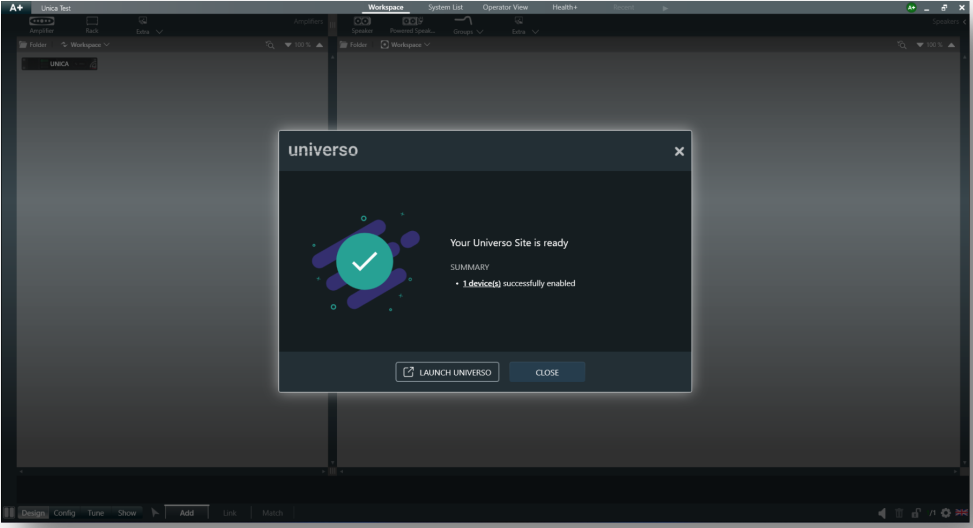Screen dimensions: 973x528
Task: Open the Workspace dropdown in the Amplifiers panel
Action: 86,45
